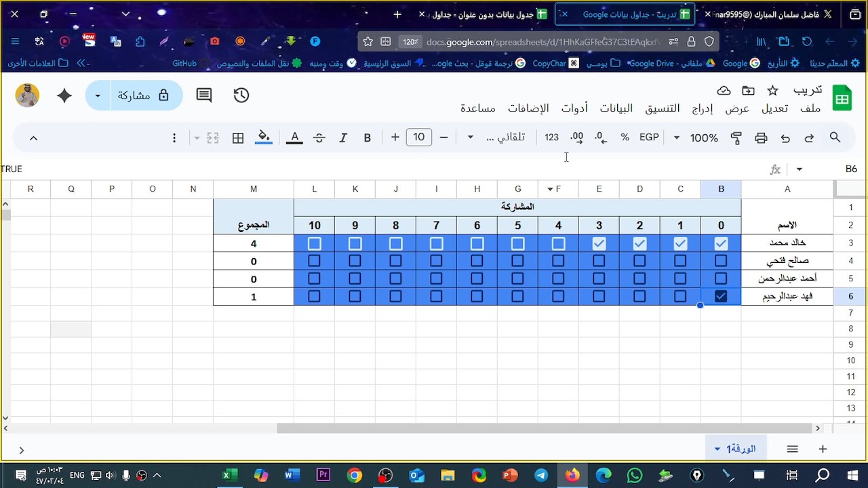Check the checkbox in cell B4

pyautogui.click(x=721, y=261)
